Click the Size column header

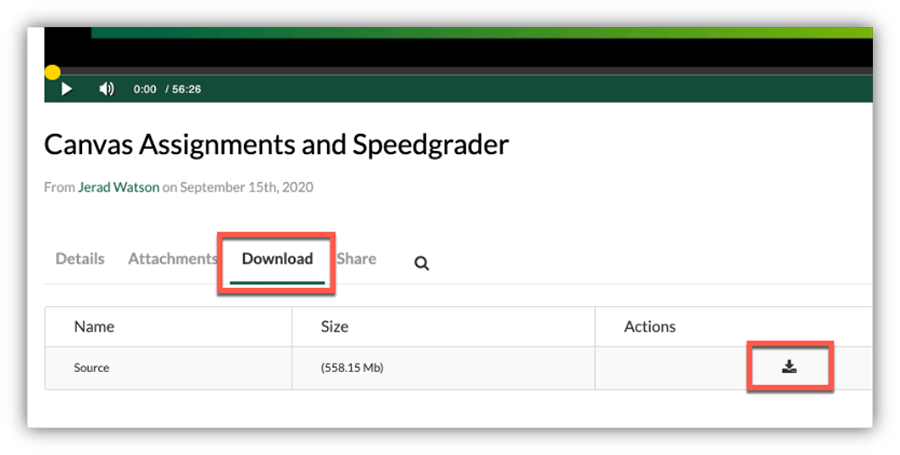click(334, 327)
